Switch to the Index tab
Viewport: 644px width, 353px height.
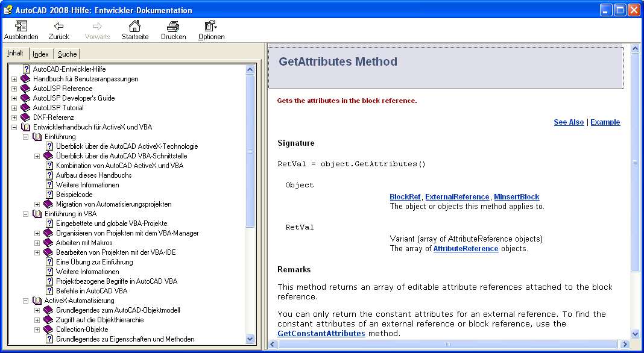pyautogui.click(x=40, y=54)
